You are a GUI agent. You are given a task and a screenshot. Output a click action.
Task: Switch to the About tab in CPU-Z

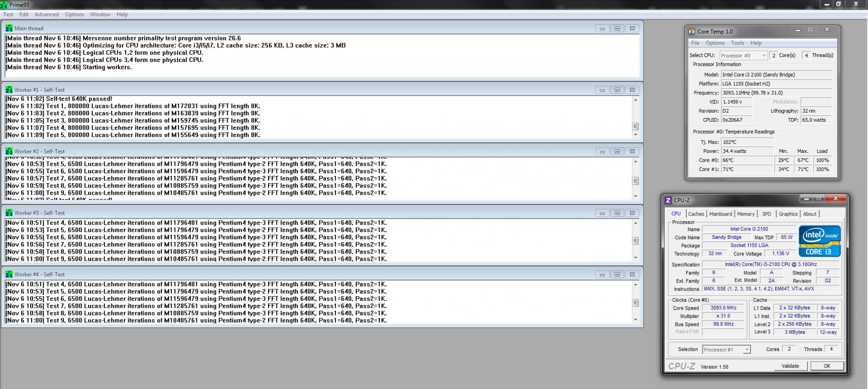click(810, 214)
